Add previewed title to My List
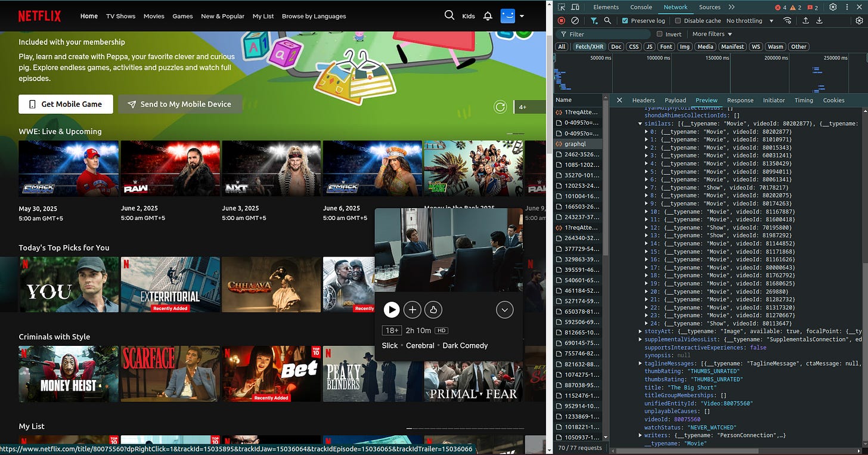The width and height of the screenshot is (868, 455). pos(413,309)
